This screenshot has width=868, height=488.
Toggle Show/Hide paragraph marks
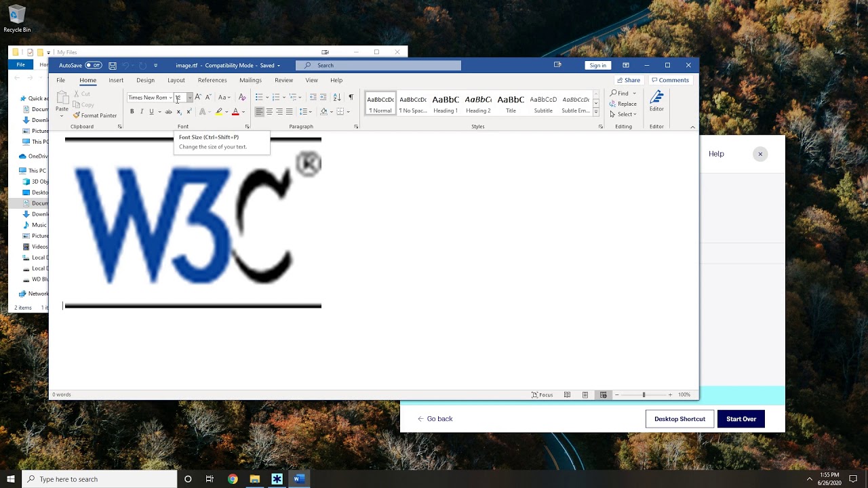[351, 97]
